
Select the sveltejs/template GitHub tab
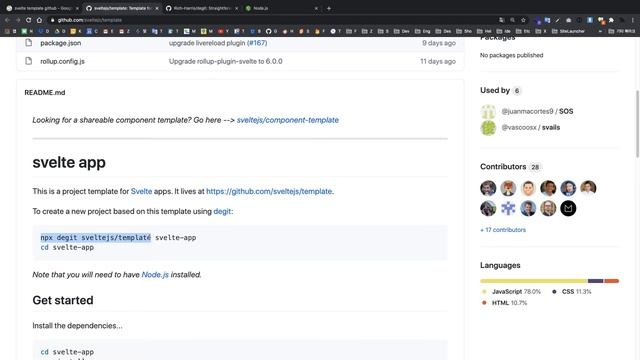[x=122, y=8]
